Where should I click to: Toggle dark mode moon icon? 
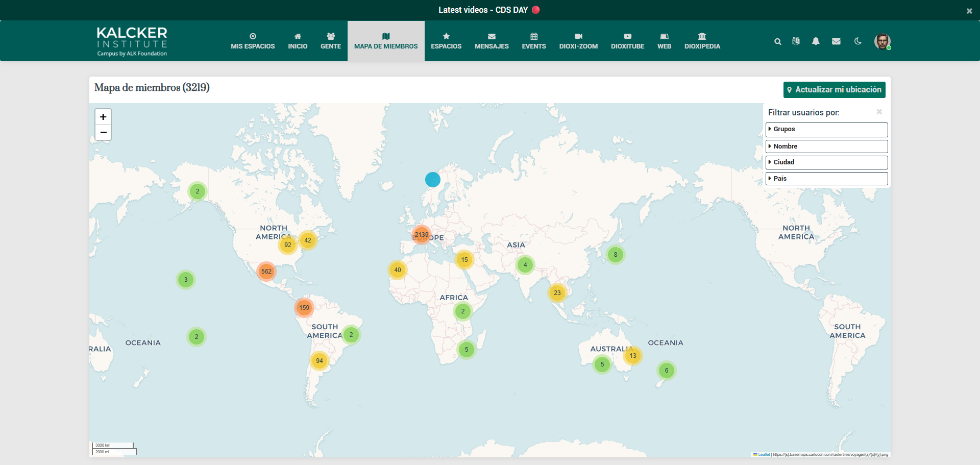pyautogui.click(x=858, y=41)
